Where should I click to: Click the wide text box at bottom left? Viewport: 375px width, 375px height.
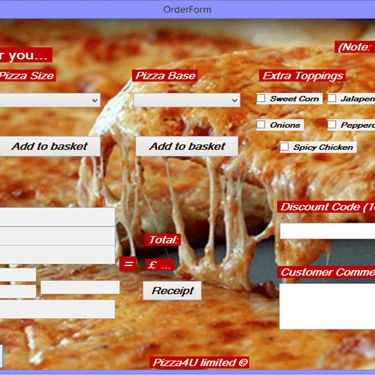click(x=57, y=309)
